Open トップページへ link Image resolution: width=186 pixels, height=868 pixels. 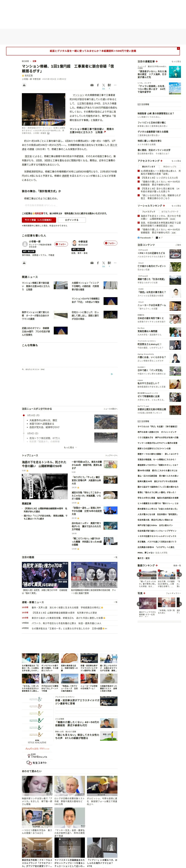[x=111, y=455]
